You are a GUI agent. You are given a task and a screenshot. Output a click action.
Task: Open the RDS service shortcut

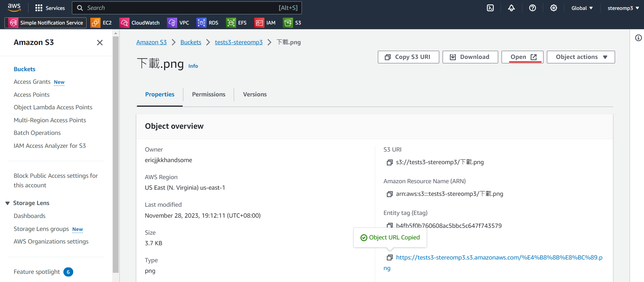[x=208, y=23]
